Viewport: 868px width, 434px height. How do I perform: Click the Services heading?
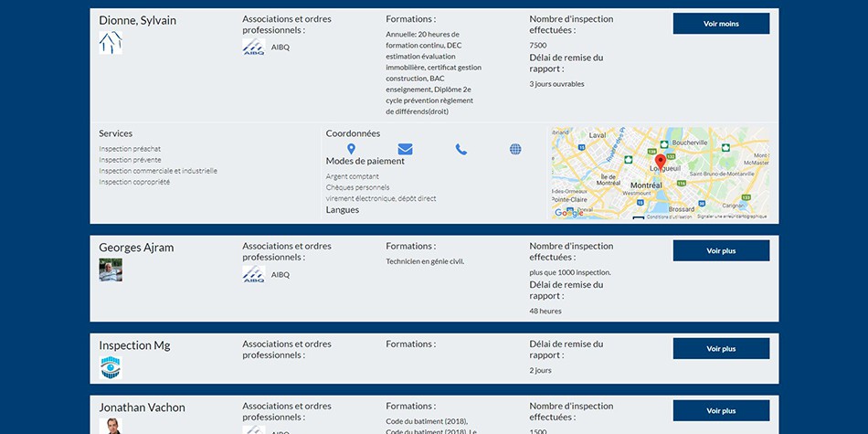(x=116, y=133)
